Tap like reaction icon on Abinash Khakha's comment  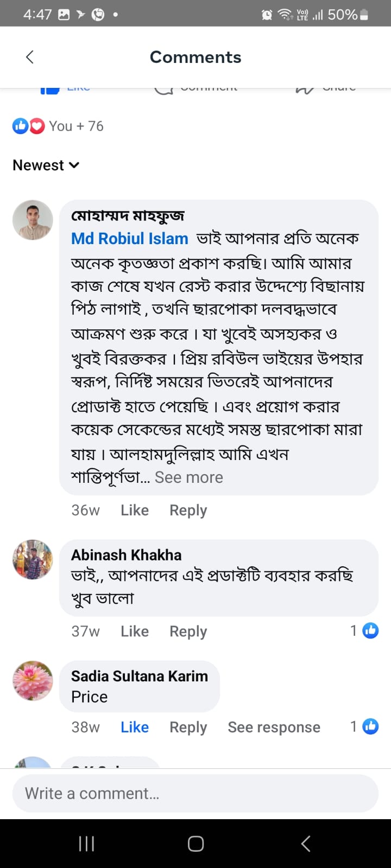tap(370, 630)
